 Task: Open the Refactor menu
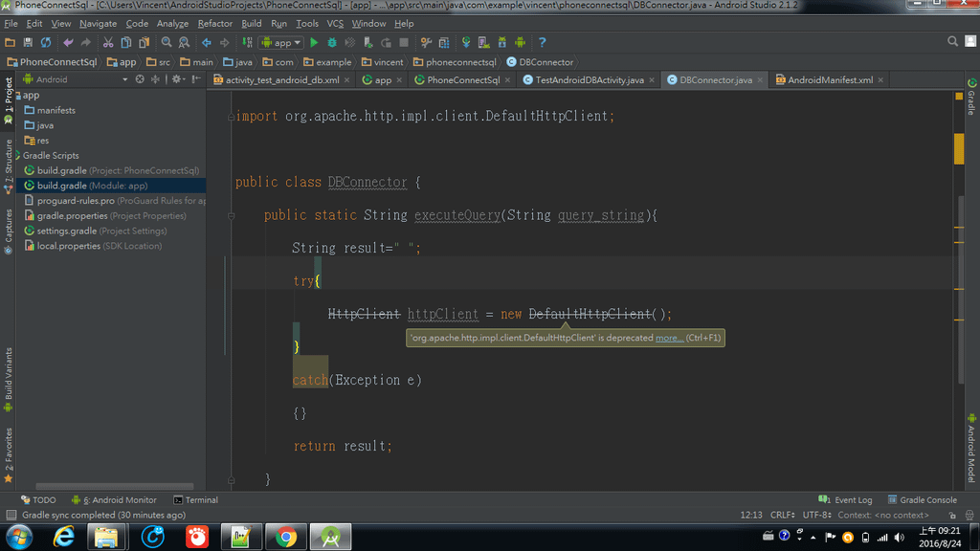215,24
